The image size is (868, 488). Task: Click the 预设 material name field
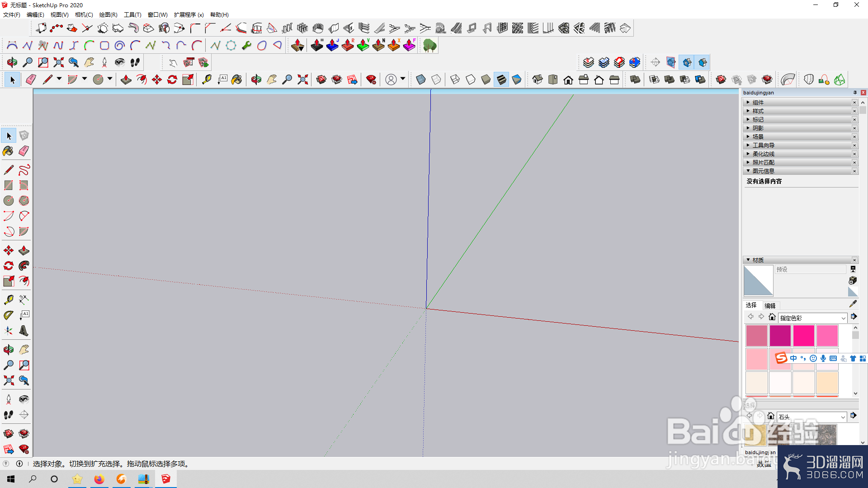point(810,270)
